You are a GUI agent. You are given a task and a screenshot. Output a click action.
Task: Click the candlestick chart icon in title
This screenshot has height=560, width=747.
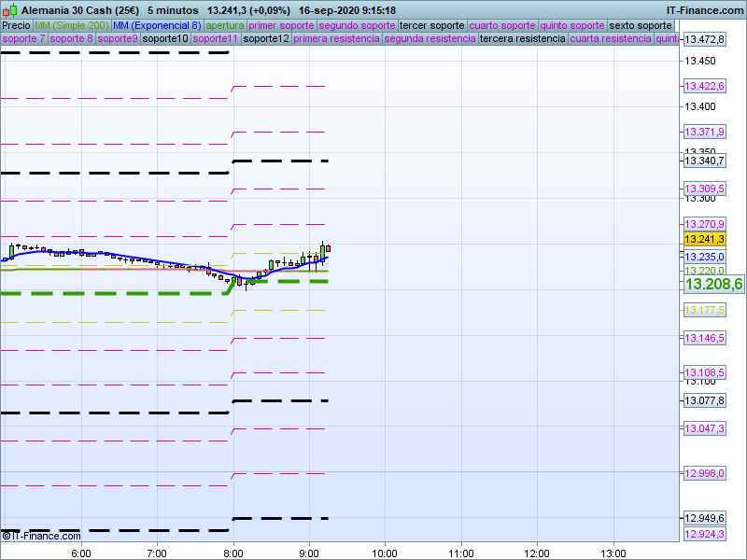click(9, 10)
